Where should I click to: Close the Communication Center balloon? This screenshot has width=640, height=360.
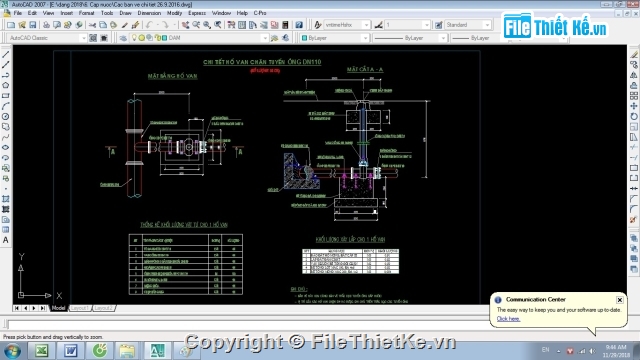pyautogui.click(x=620, y=300)
